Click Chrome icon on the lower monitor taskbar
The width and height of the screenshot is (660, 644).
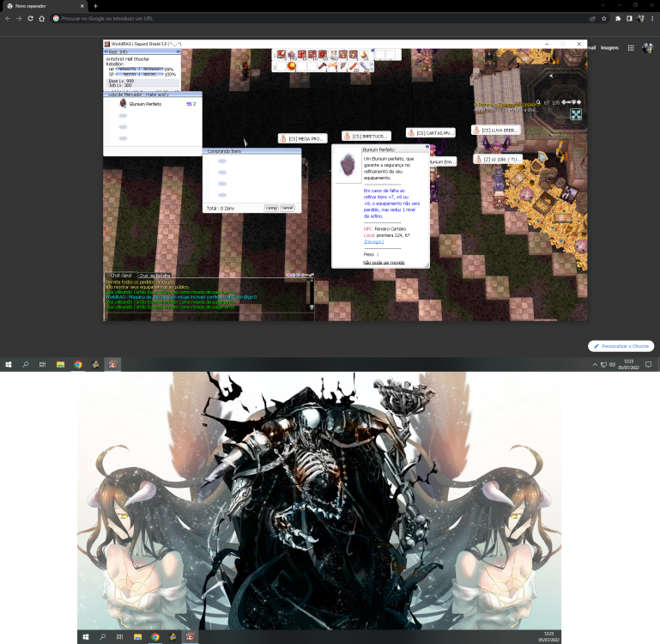pyautogui.click(x=155, y=637)
